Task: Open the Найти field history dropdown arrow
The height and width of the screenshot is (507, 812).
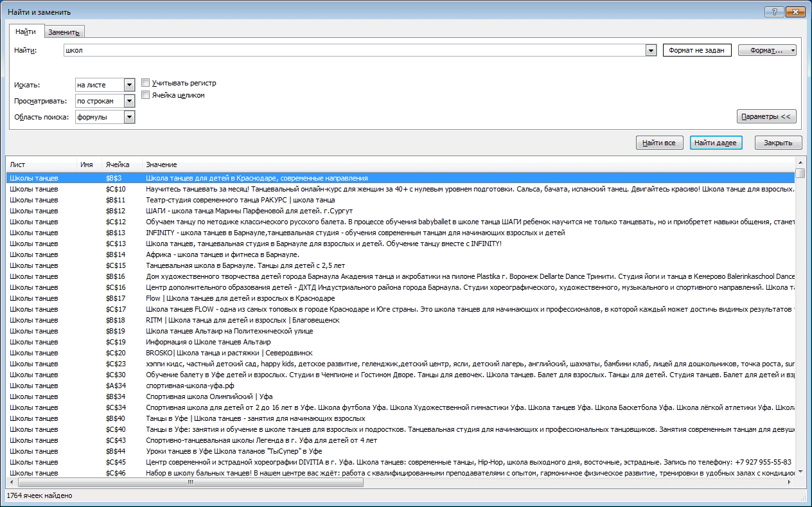Action: 651,51
